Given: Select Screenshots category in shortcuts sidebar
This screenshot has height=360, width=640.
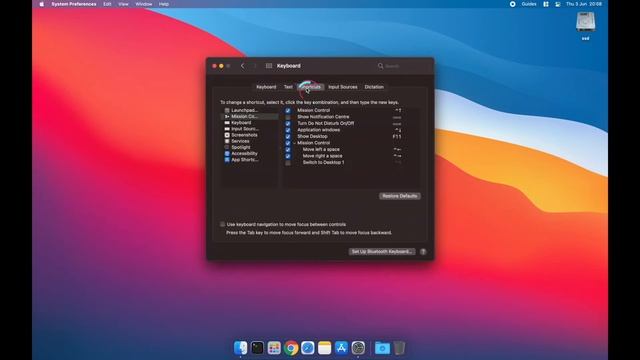Looking at the screenshot, I should [250, 135].
